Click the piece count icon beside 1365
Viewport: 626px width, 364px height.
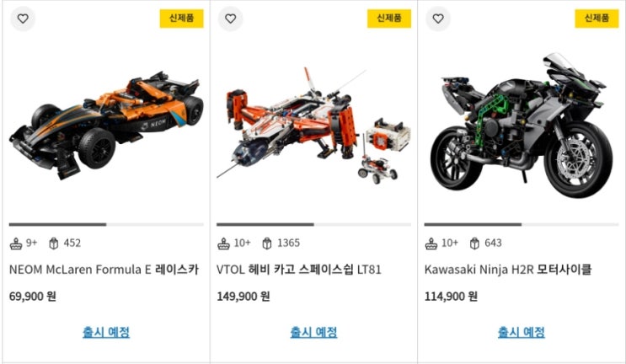(x=267, y=243)
